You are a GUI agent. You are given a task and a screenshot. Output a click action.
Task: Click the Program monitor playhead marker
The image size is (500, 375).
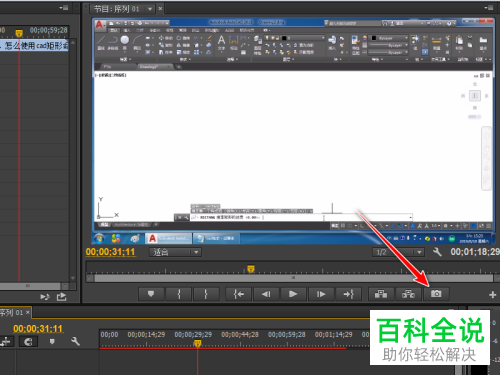[x=251, y=269]
